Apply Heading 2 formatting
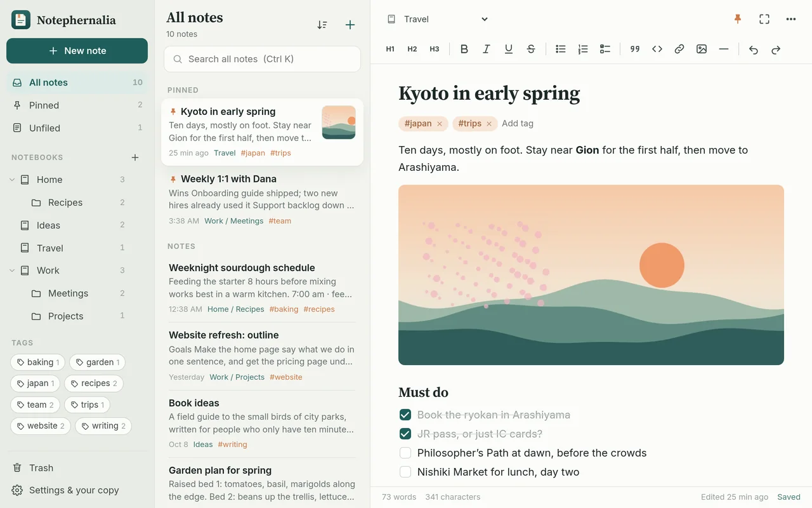812x508 pixels. 412,49
